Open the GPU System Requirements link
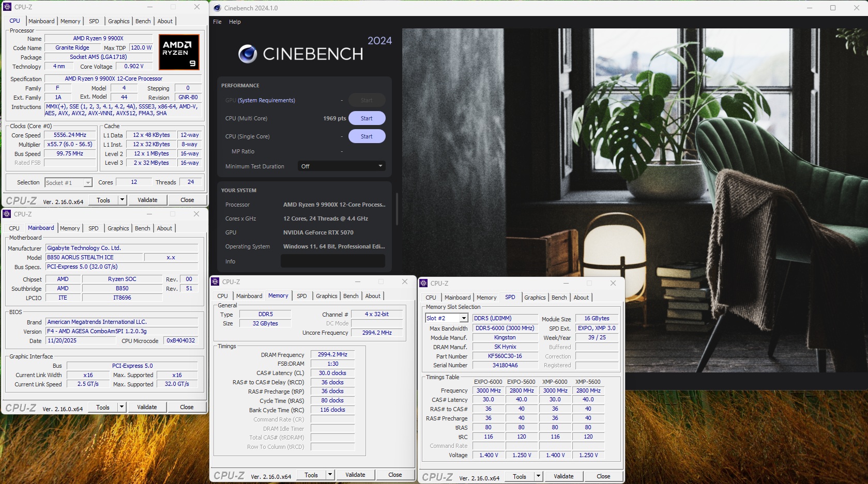This screenshot has width=868, height=484. tap(266, 100)
